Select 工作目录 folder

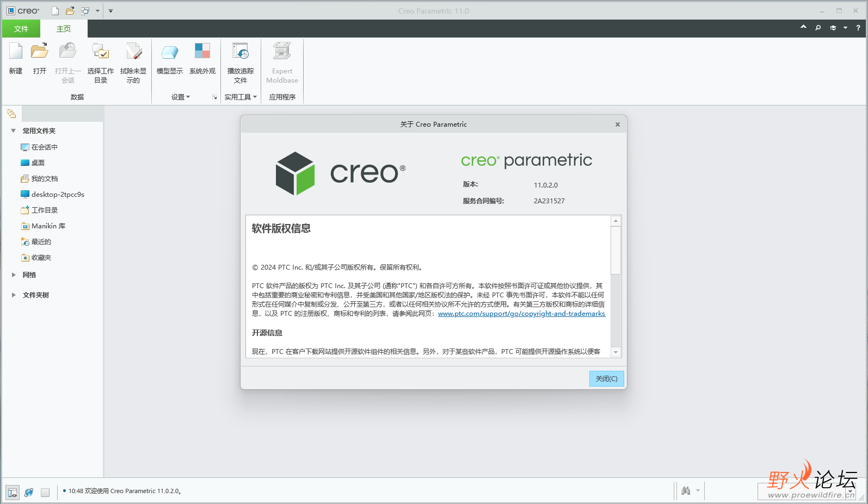[x=39, y=210]
